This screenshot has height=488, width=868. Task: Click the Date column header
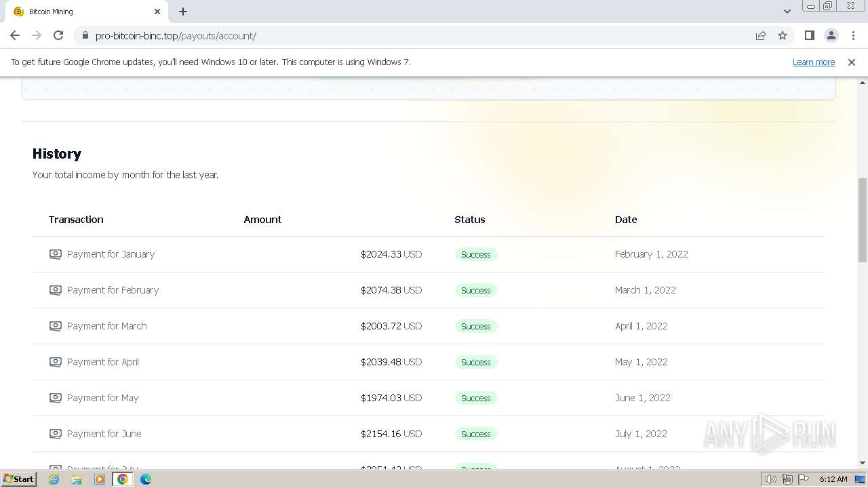click(626, 220)
